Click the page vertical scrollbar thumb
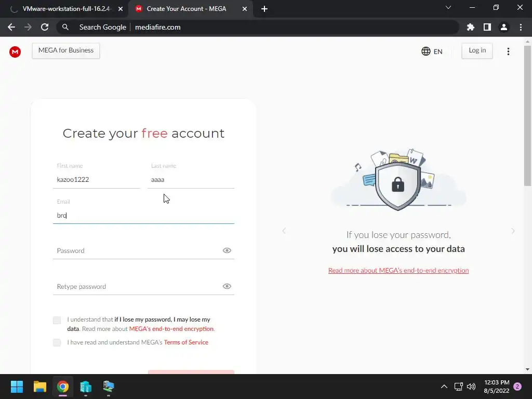The image size is (532, 399). click(x=527, y=115)
